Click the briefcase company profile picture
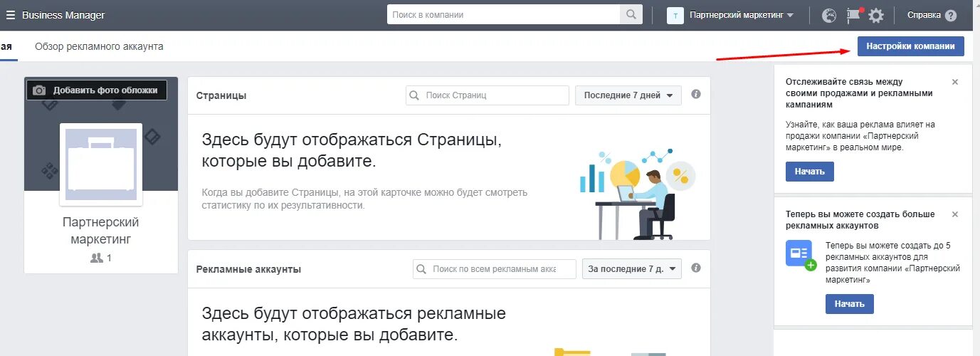The width and height of the screenshot is (980, 356). point(101,164)
